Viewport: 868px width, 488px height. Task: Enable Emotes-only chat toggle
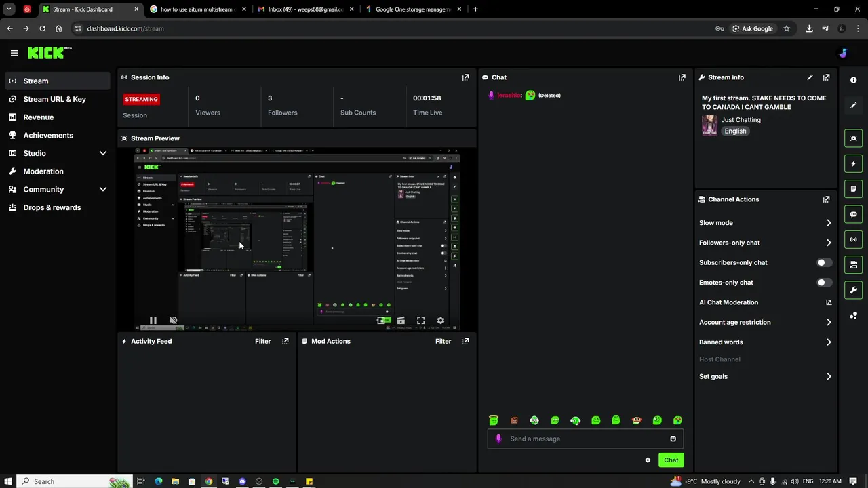(824, 283)
